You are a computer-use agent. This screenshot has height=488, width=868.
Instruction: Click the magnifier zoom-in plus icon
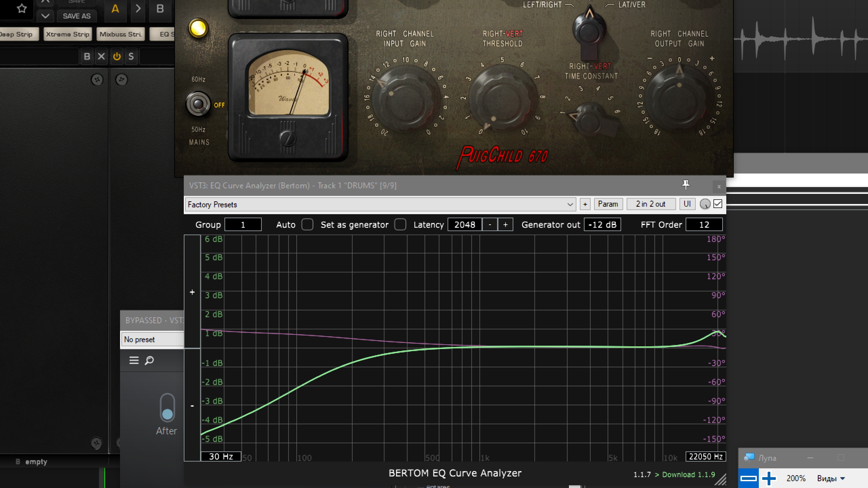(x=769, y=478)
